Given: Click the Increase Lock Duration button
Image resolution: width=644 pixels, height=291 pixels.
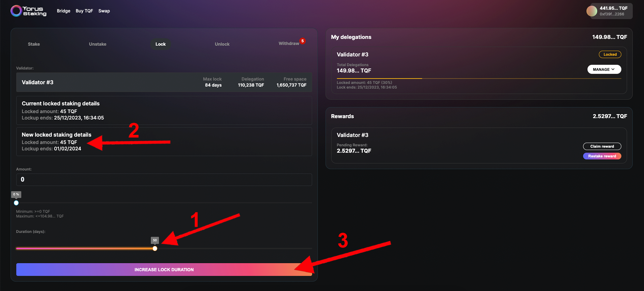Looking at the screenshot, I should pyautogui.click(x=164, y=269).
